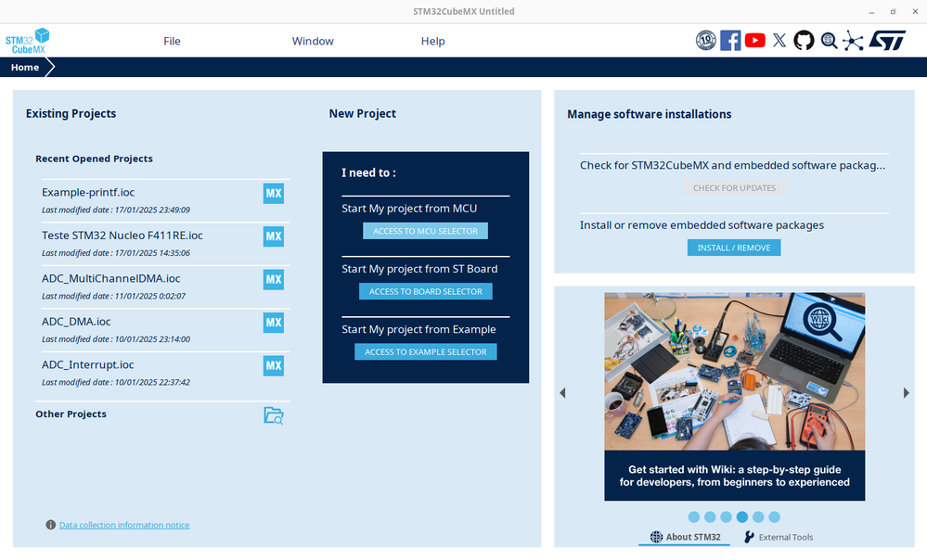The height and width of the screenshot is (560, 927).
Task: Click the ST logo icon
Action: point(887,40)
